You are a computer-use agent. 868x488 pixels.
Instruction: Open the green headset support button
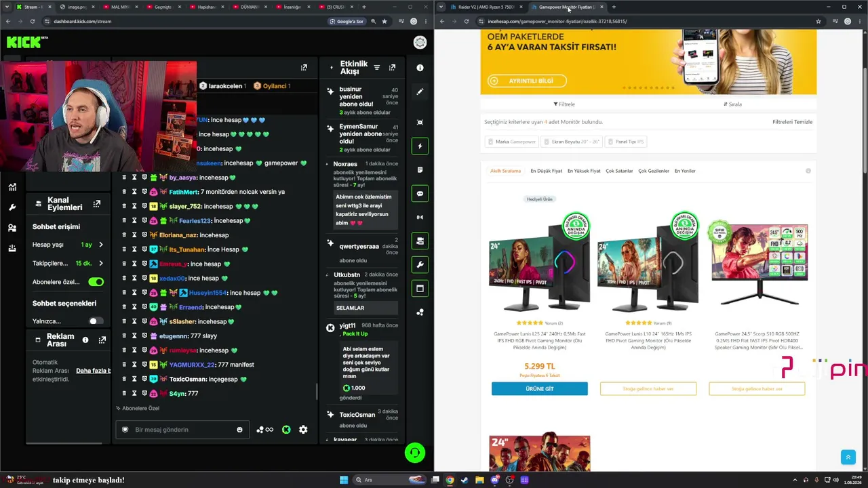[415, 453]
